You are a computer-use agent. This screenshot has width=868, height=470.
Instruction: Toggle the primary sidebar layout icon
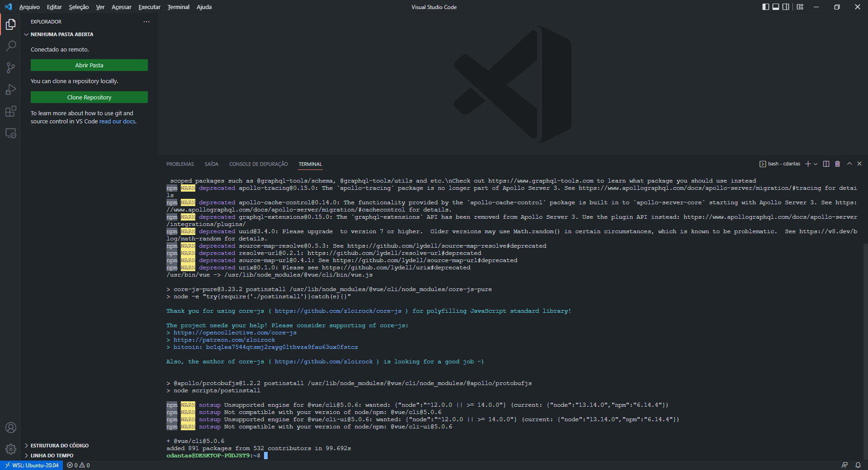tap(765, 7)
